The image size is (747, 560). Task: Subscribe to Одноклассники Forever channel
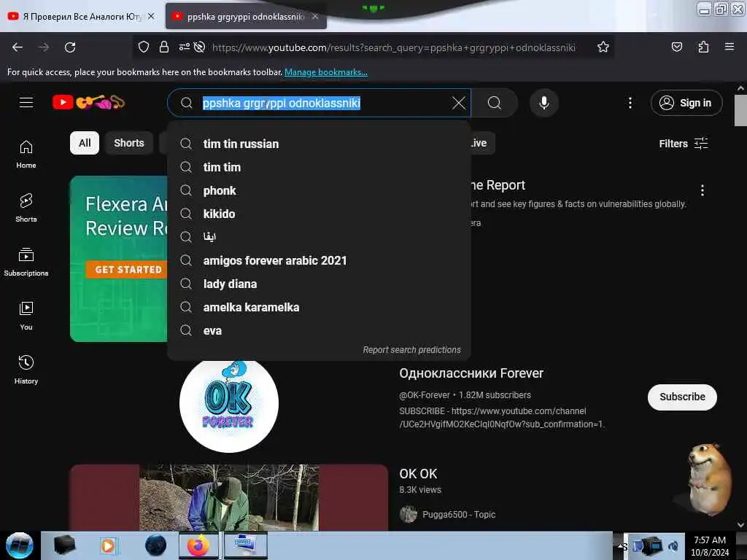point(682,397)
